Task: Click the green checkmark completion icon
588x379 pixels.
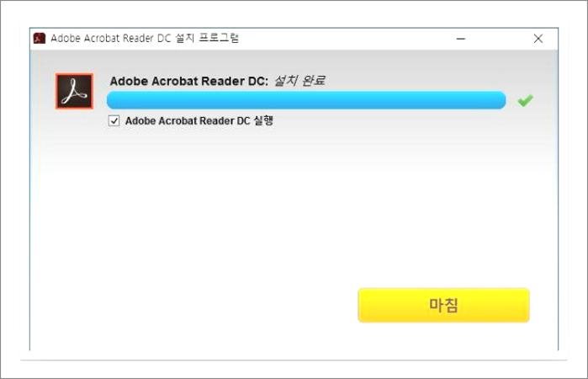Action: click(x=525, y=100)
